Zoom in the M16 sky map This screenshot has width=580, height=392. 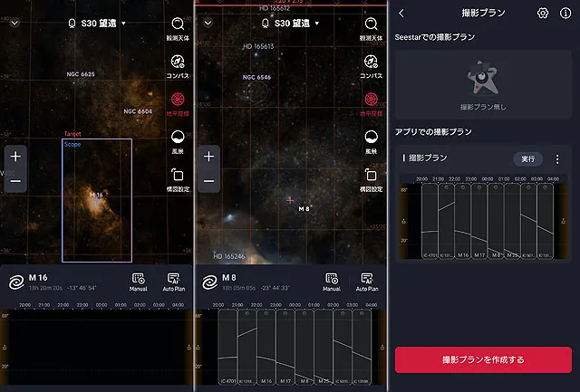click(15, 157)
